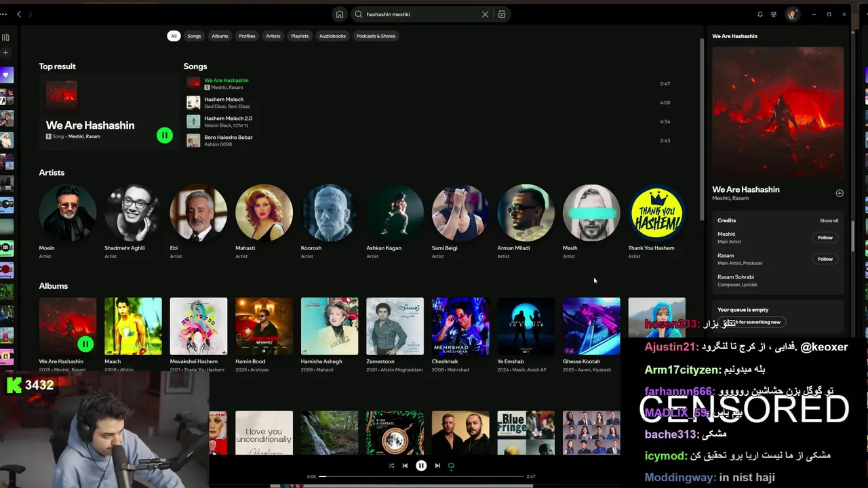The height and width of the screenshot is (488, 868).
Task: Open large now-playing artwork in right panel
Action: (778, 113)
